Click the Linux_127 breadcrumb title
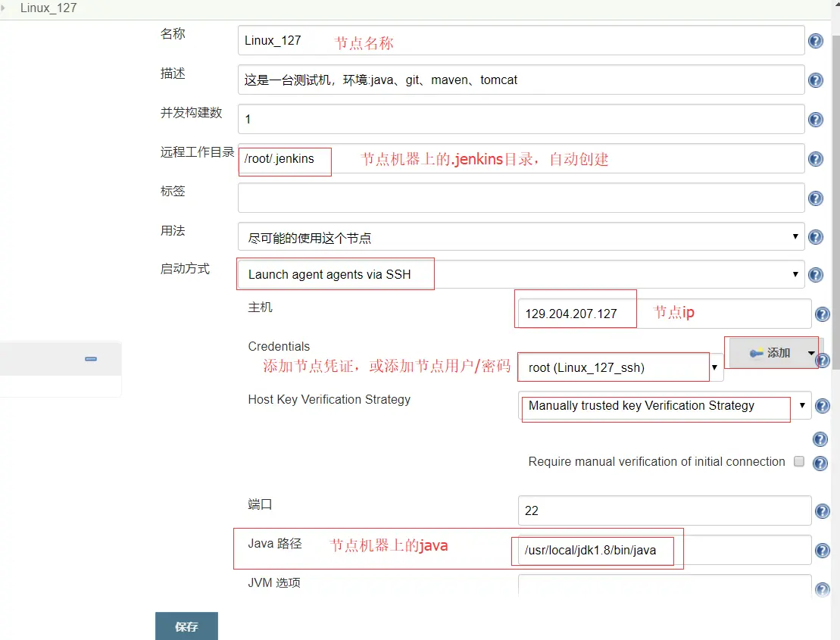 click(x=48, y=8)
